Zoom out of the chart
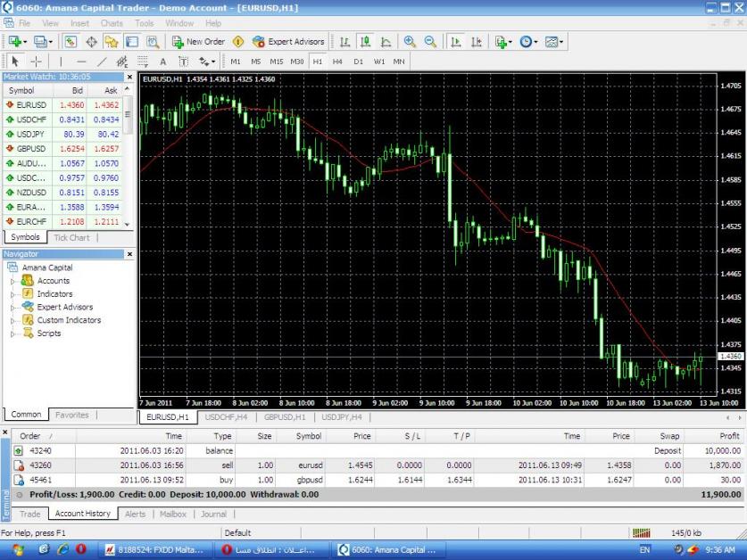Image resolution: width=747 pixels, height=560 pixels. pyautogui.click(x=430, y=42)
